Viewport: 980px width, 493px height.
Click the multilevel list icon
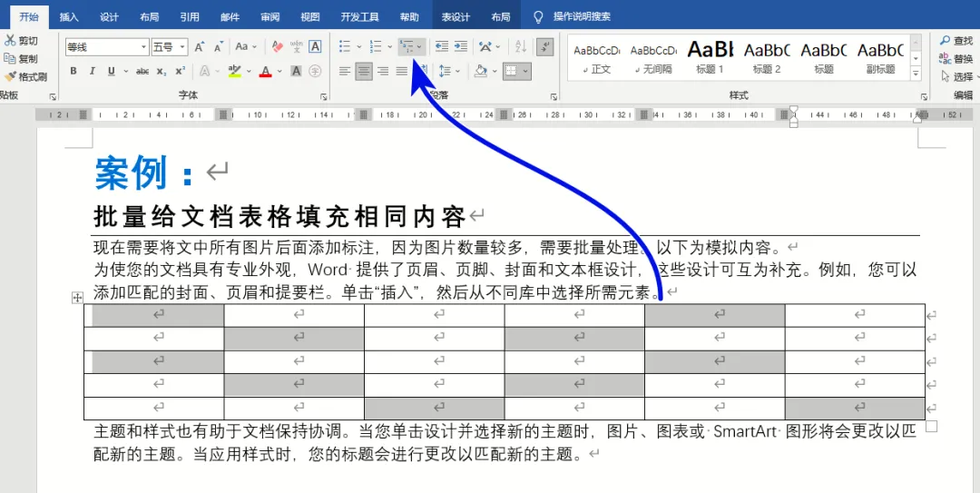407,46
